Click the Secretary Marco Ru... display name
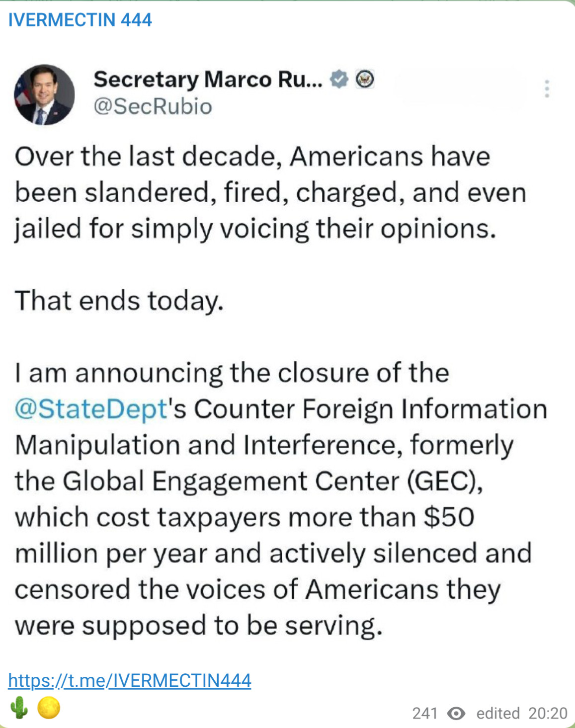This screenshot has width=575, height=728. 208,80
